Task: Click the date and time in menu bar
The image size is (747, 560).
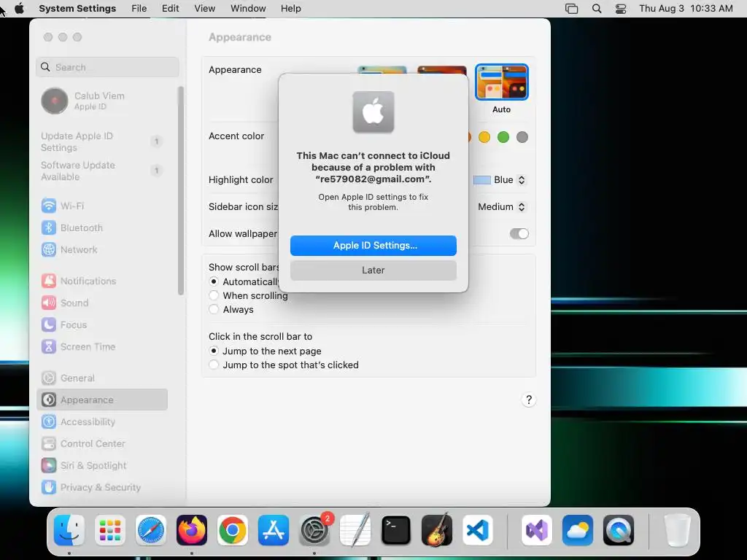Action: coord(686,9)
